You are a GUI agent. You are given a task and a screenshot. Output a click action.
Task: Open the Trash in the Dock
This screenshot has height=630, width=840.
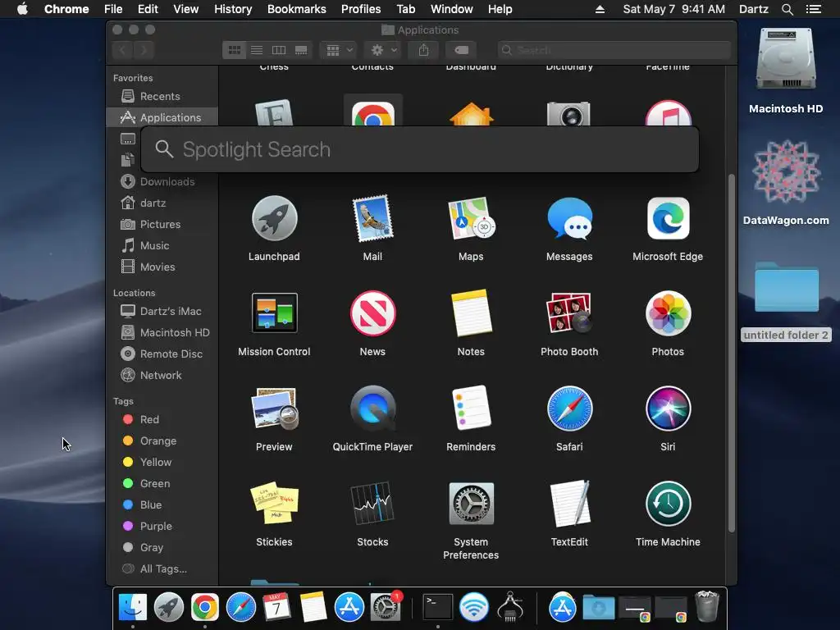coord(706,606)
